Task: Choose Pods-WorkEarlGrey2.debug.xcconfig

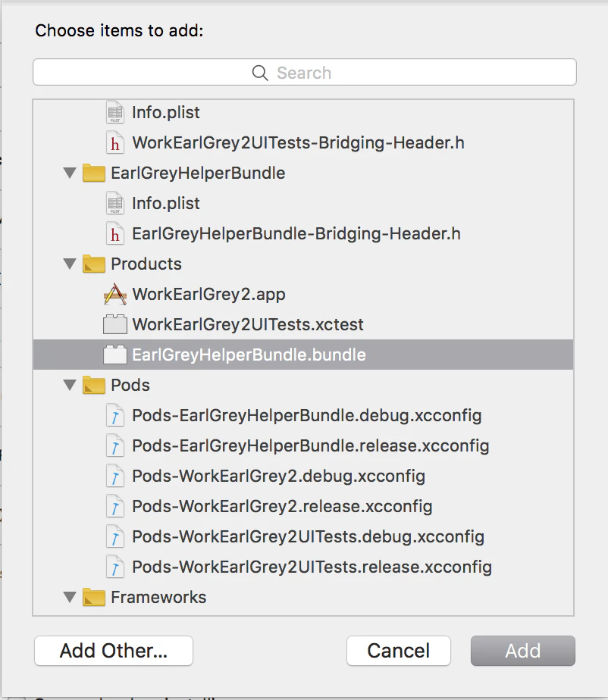Action: [x=303, y=477]
